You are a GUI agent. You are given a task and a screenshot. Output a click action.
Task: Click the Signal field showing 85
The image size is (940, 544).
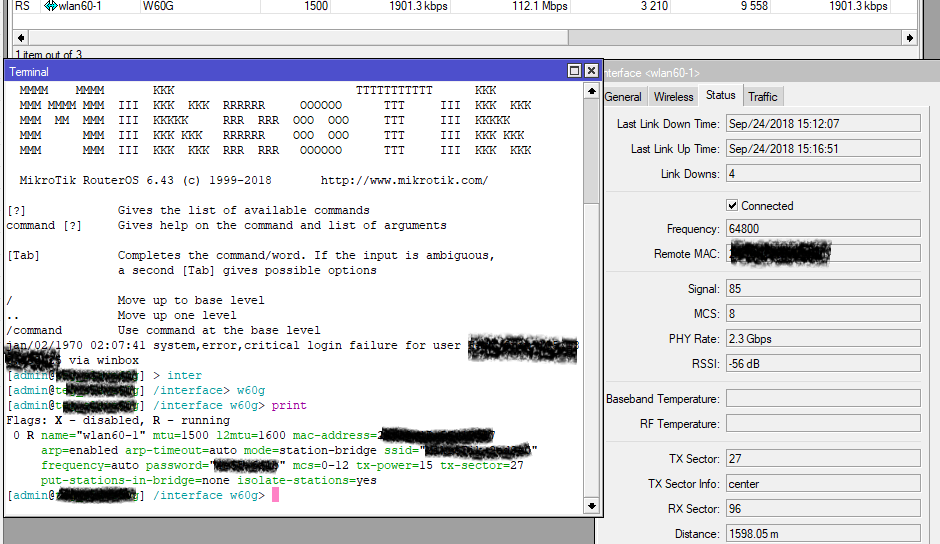(823, 288)
